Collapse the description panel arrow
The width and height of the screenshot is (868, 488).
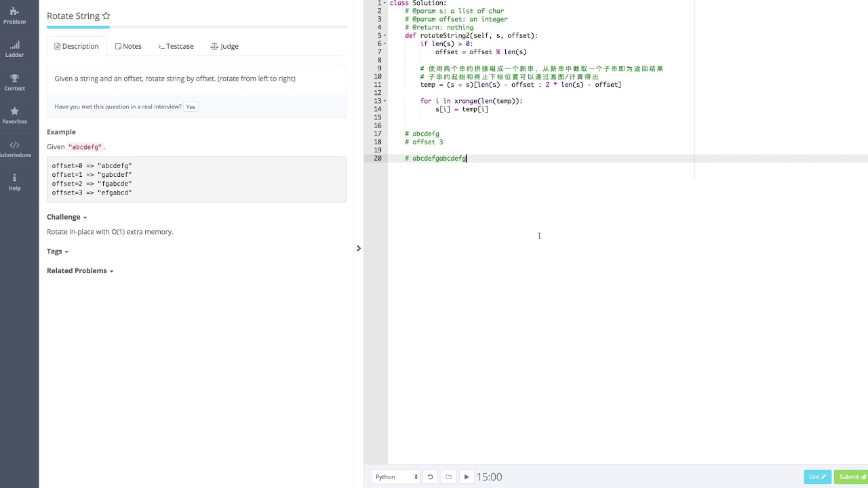tap(359, 248)
